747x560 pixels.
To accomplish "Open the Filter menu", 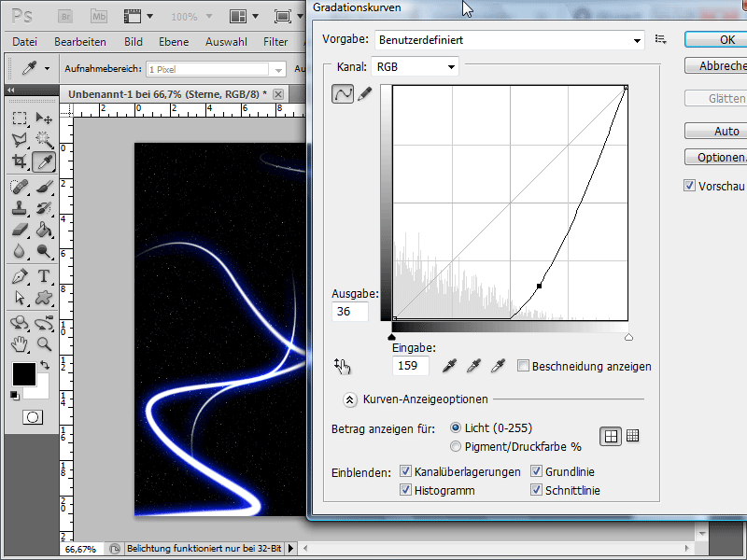I will pos(275,42).
